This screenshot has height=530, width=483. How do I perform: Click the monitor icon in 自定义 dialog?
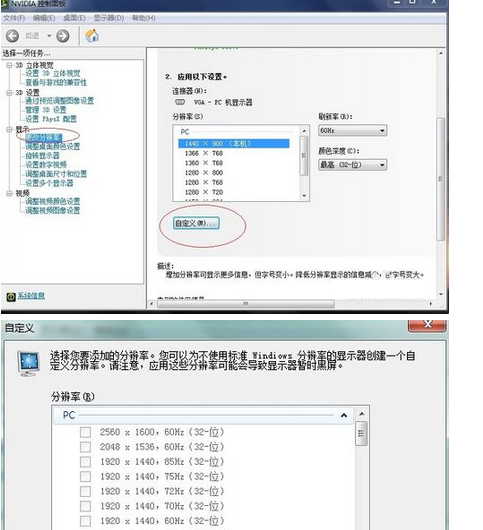(x=29, y=364)
